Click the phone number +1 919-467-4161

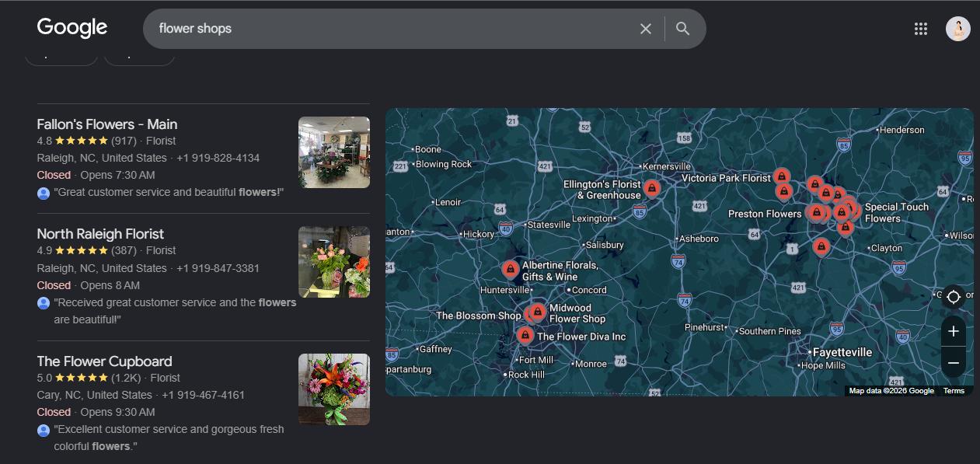tap(203, 395)
